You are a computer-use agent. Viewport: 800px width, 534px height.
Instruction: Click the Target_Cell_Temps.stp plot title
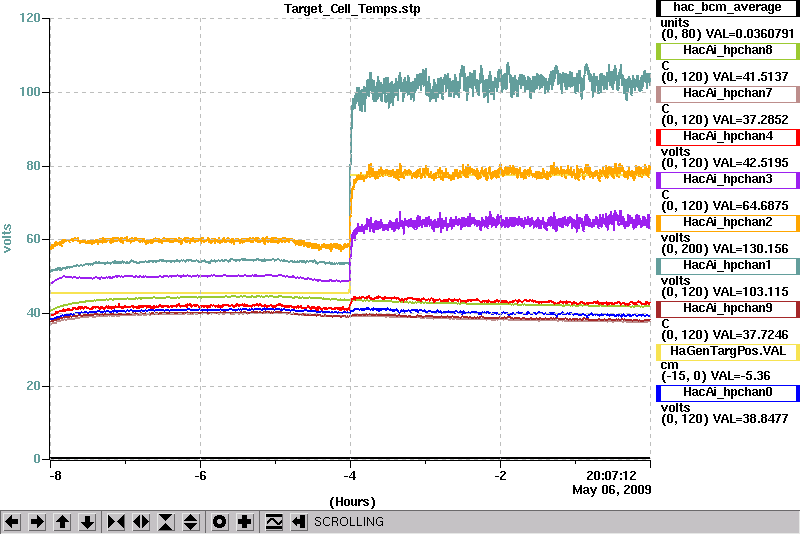[352, 9]
